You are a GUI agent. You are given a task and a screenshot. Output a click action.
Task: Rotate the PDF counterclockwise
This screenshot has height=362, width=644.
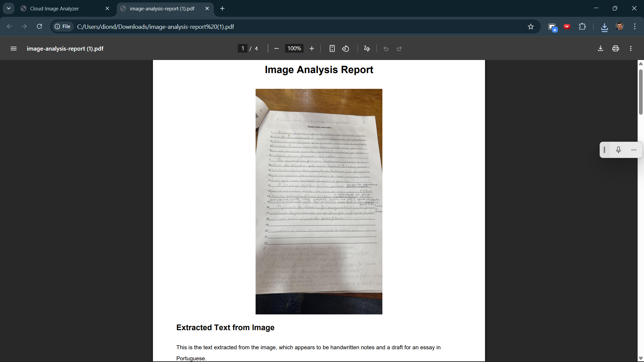(x=346, y=49)
